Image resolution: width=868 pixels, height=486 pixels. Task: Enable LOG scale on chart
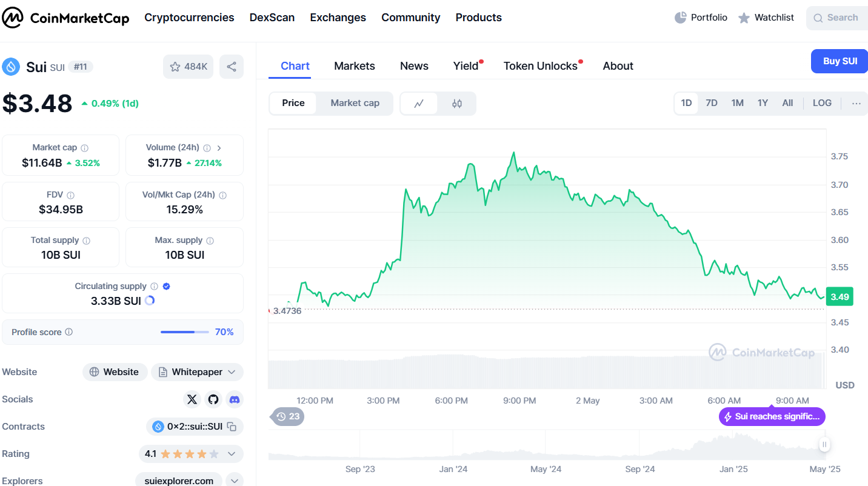tap(822, 103)
